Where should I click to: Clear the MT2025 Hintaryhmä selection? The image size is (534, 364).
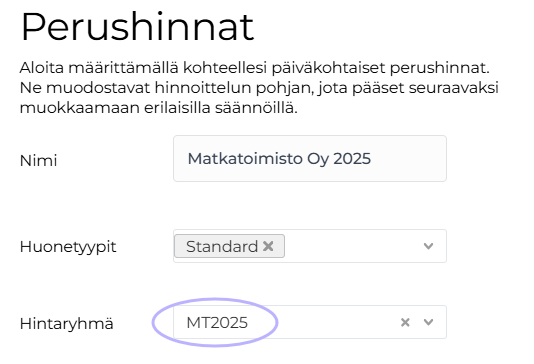[405, 322]
